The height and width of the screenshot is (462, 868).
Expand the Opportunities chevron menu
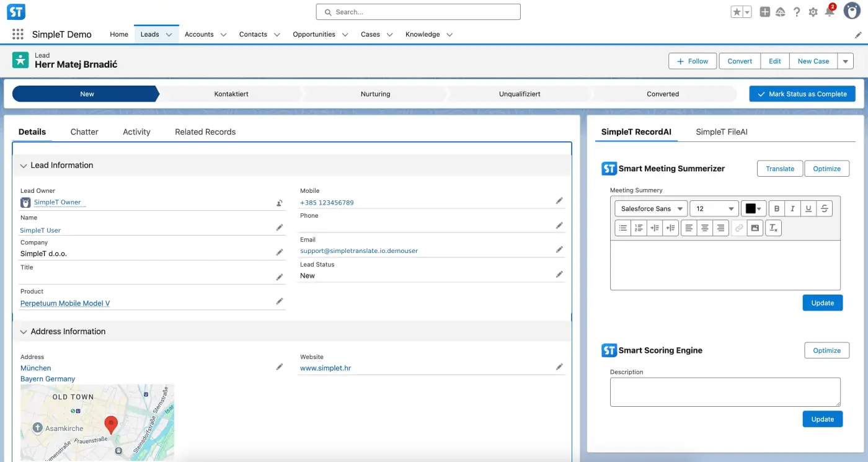(x=345, y=35)
